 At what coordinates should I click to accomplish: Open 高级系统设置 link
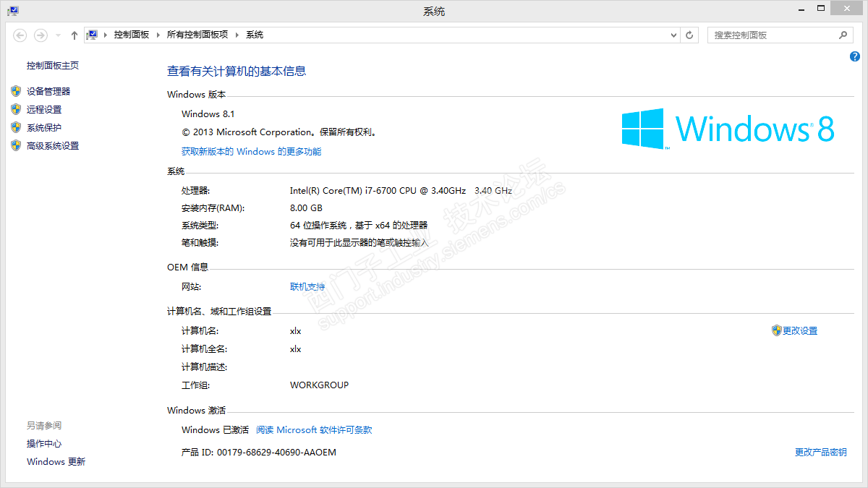pos(53,146)
